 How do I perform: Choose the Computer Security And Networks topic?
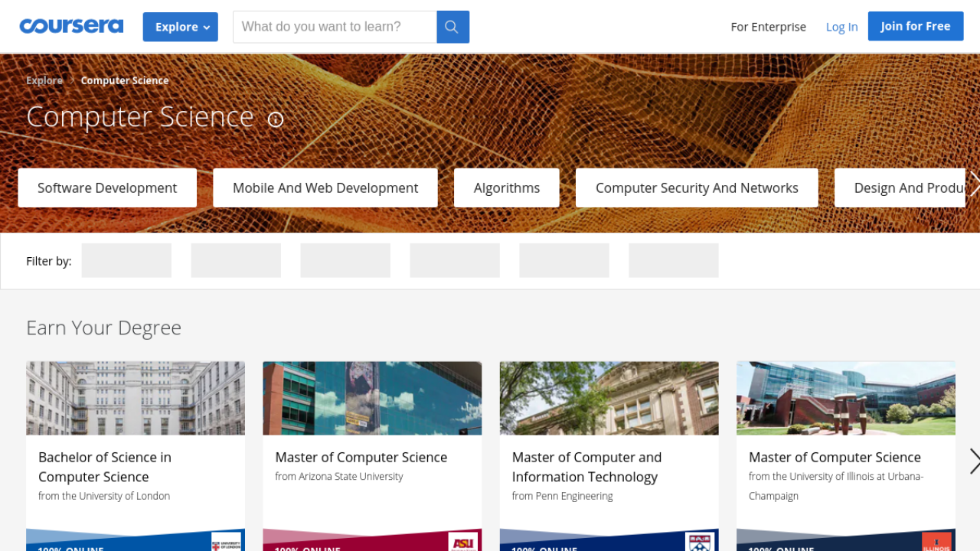[x=697, y=188]
